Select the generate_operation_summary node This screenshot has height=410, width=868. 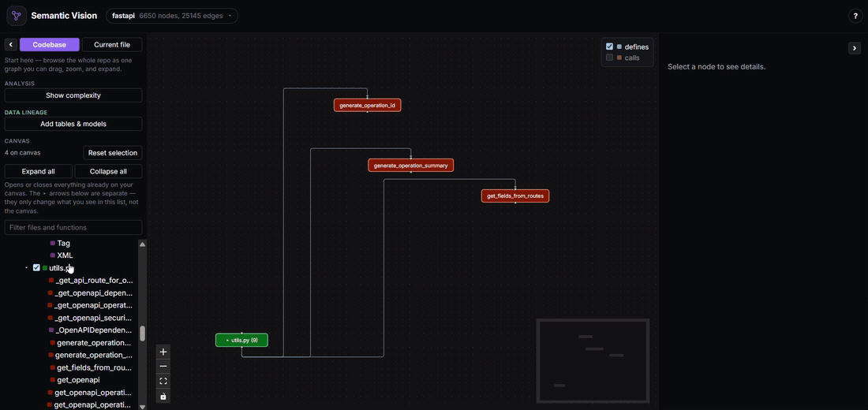(411, 166)
